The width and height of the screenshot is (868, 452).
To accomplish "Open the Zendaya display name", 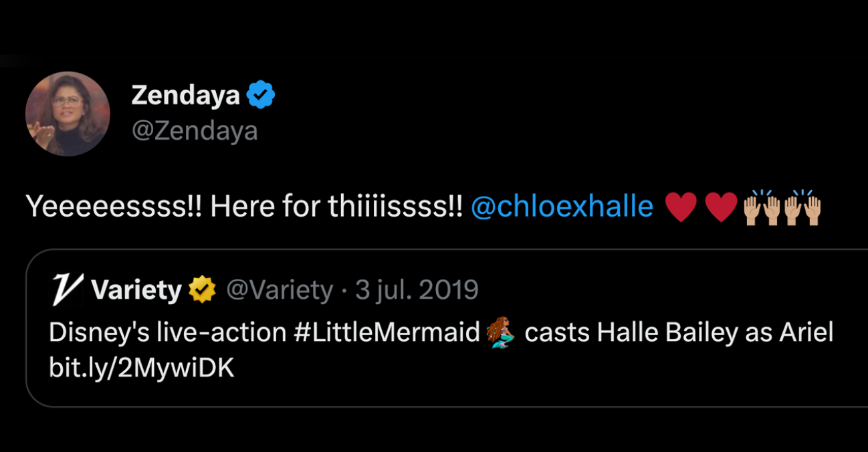I will point(185,96).
